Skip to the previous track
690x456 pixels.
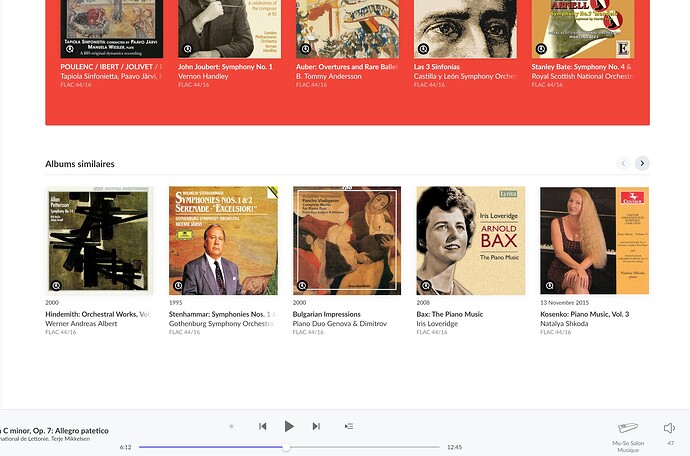[x=262, y=426]
